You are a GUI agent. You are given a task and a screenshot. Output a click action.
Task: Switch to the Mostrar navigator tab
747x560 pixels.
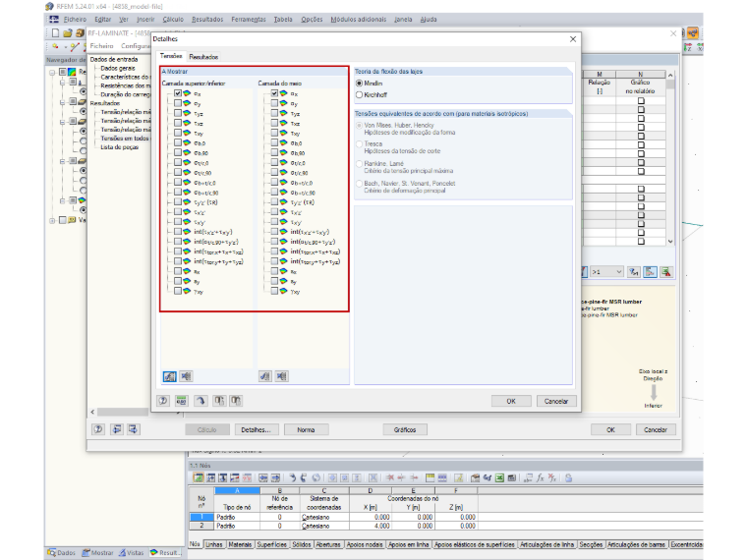pyautogui.click(x=97, y=553)
